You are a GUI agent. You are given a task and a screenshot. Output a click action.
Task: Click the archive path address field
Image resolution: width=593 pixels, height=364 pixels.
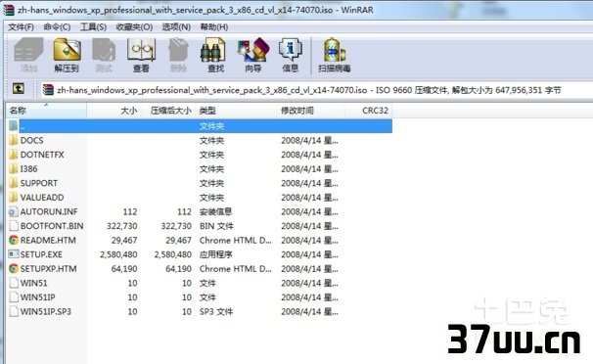[x=316, y=90]
